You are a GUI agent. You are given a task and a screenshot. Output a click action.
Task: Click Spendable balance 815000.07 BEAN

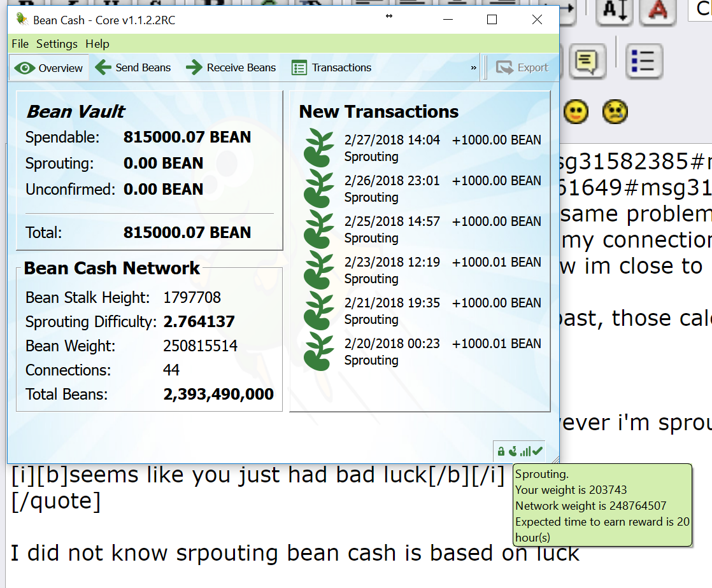point(187,137)
